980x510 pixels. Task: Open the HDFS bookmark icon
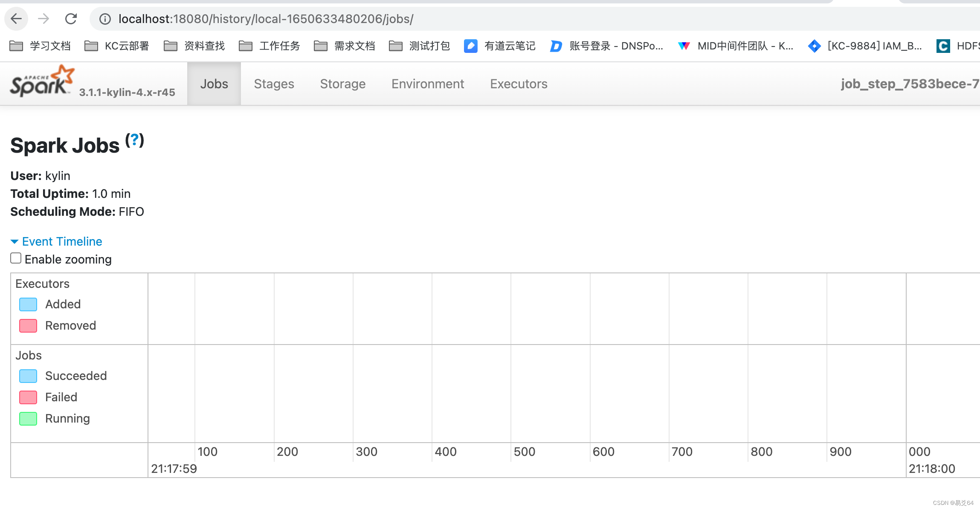point(943,46)
